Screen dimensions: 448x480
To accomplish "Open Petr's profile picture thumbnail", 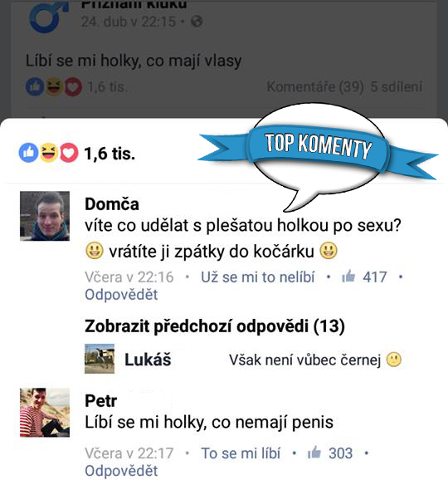I will pos(45,413).
